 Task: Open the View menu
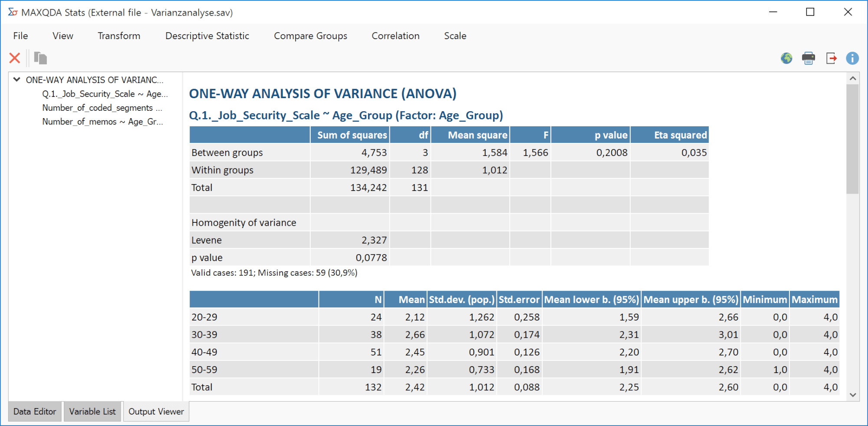(63, 36)
